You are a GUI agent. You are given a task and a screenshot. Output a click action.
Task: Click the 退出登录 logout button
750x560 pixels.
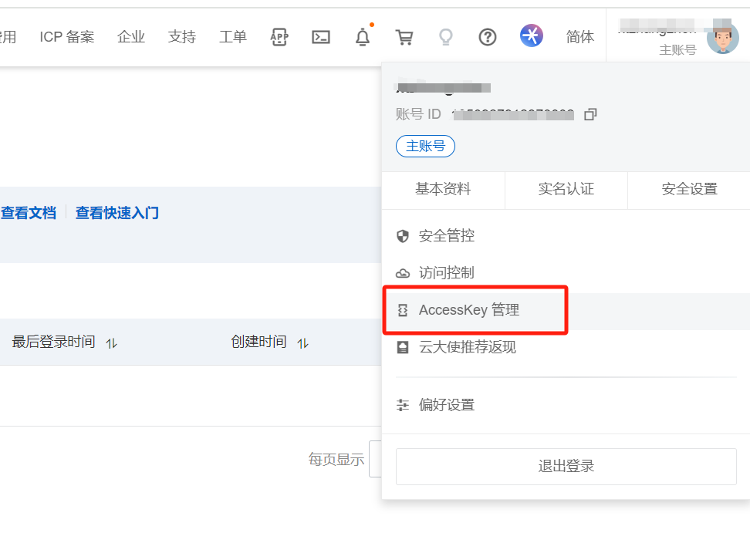[566, 466]
